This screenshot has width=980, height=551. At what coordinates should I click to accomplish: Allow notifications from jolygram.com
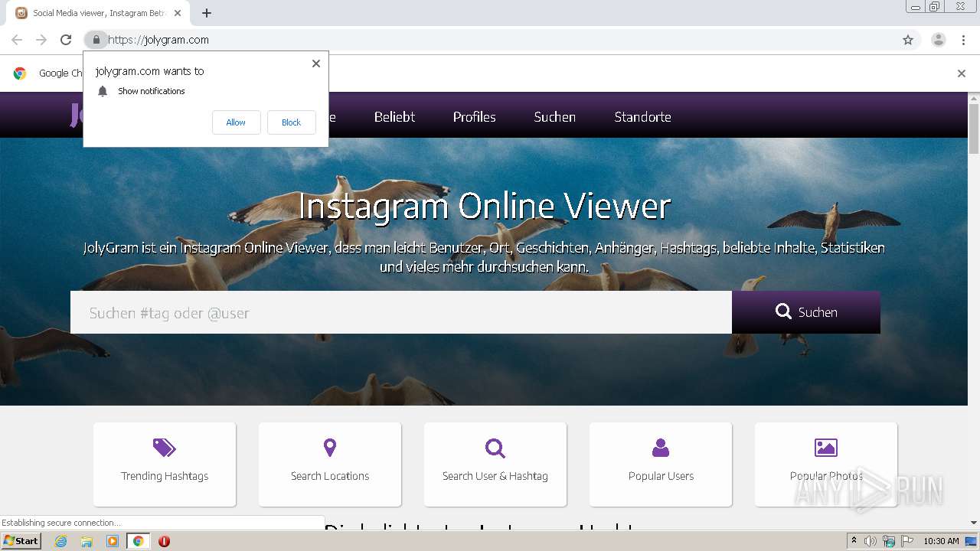pyautogui.click(x=236, y=122)
